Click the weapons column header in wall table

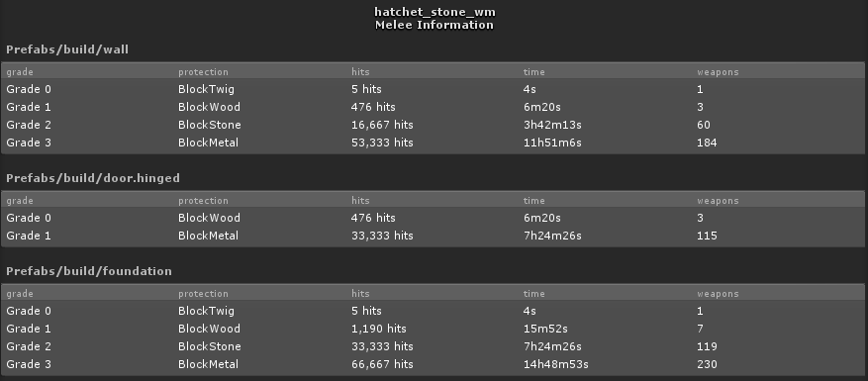coord(718,72)
